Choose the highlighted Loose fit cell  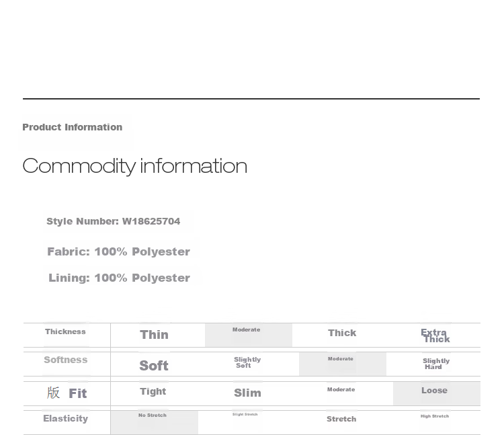pos(437,393)
